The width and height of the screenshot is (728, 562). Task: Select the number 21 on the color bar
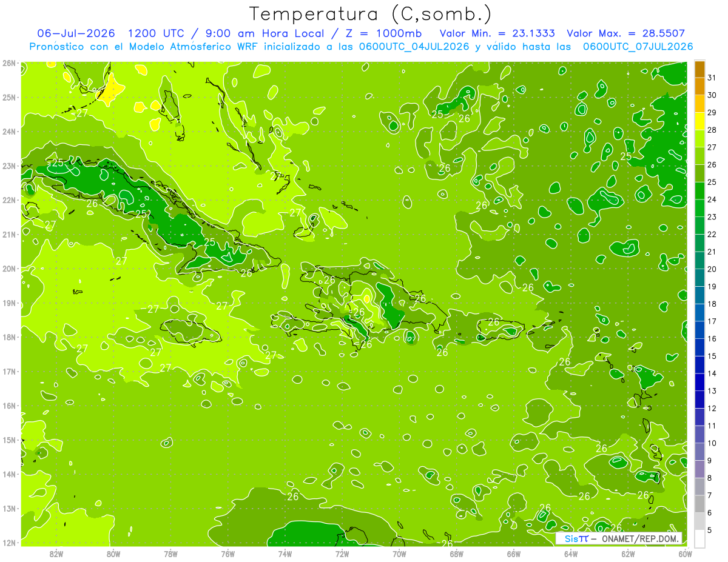tap(712, 252)
